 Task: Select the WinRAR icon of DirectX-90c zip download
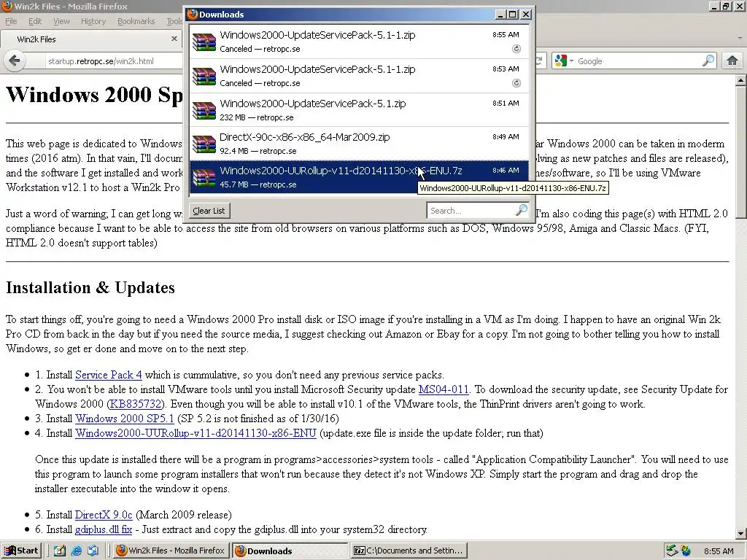click(204, 144)
